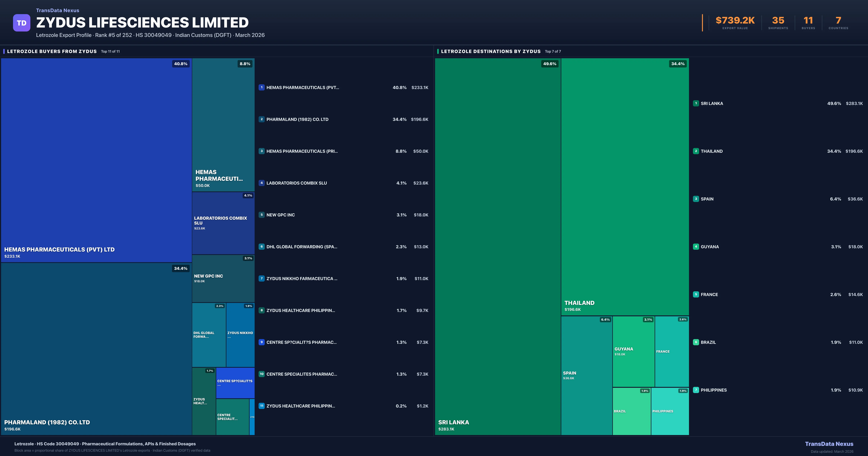868x456 pixels.
Task: Switch to LETROZOLE DESTINATIONS BY ZYDUS section
Action: click(x=491, y=51)
